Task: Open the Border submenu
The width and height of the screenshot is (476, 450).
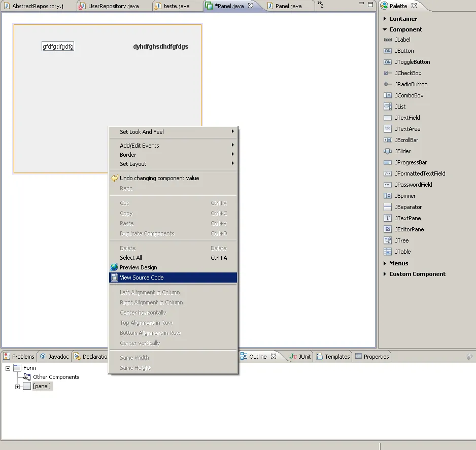Action: click(173, 155)
